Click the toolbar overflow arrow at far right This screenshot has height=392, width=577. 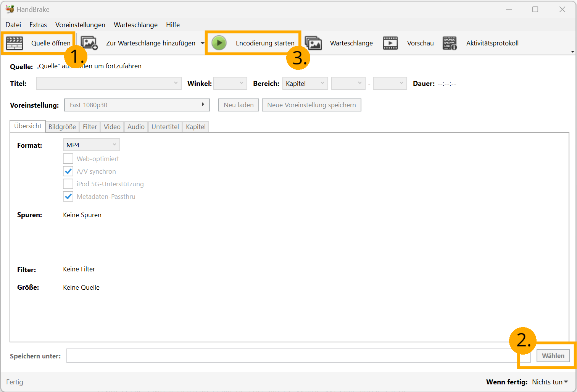tap(572, 52)
